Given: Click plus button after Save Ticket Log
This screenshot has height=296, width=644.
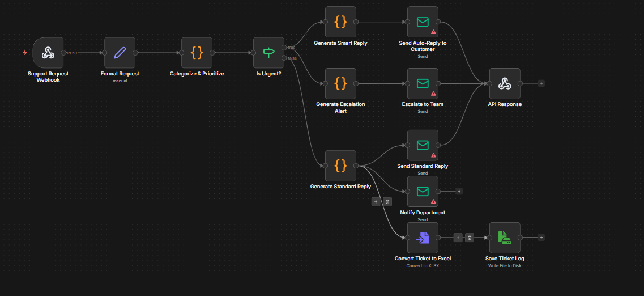Looking at the screenshot, I should click(x=541, y=238).
